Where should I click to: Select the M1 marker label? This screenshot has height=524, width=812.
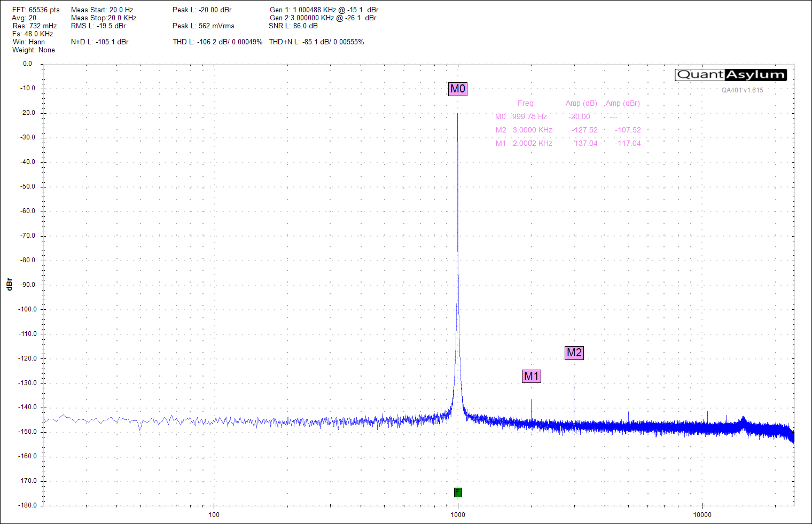coord(532,376)
